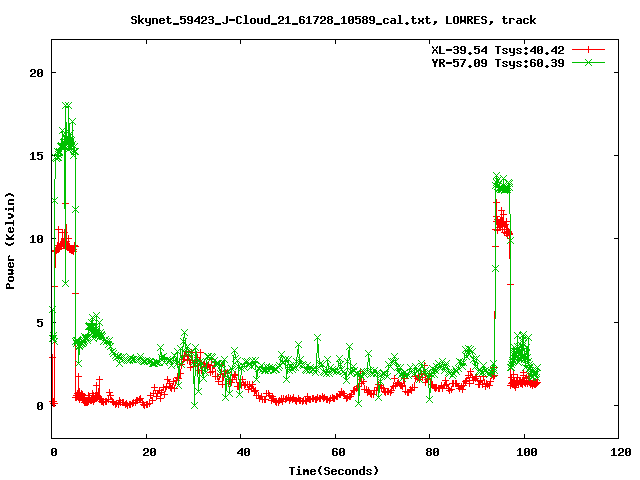Click the x-axis tick label 20

point(149,452)
